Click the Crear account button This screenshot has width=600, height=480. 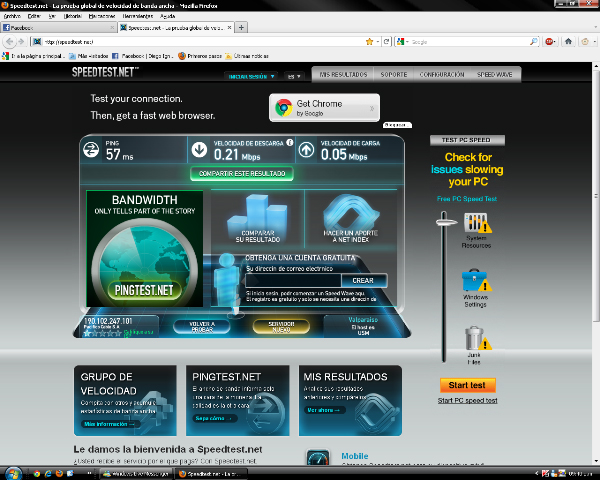click(363, 281)
